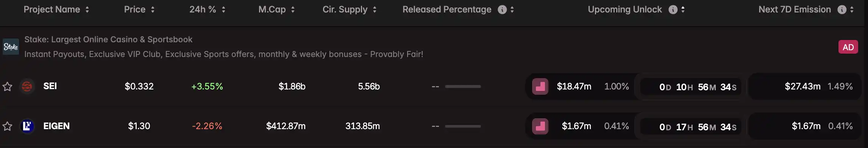This screenshot has height=148, width=868.
Task: Star EIGEN as a favorite
Action: pos(7,126)
